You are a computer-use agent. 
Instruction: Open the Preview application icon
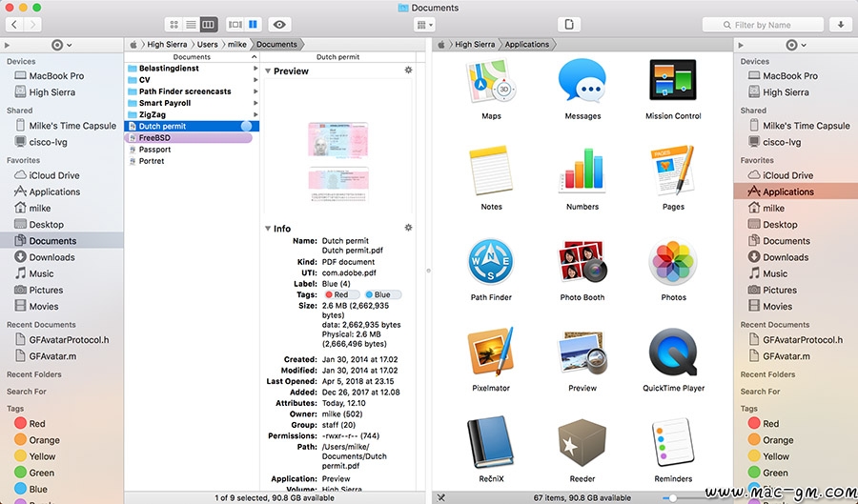pos(582,352)
